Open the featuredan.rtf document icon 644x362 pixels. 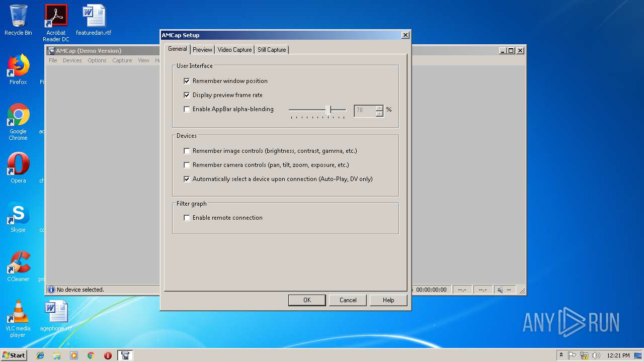[94, 20]
